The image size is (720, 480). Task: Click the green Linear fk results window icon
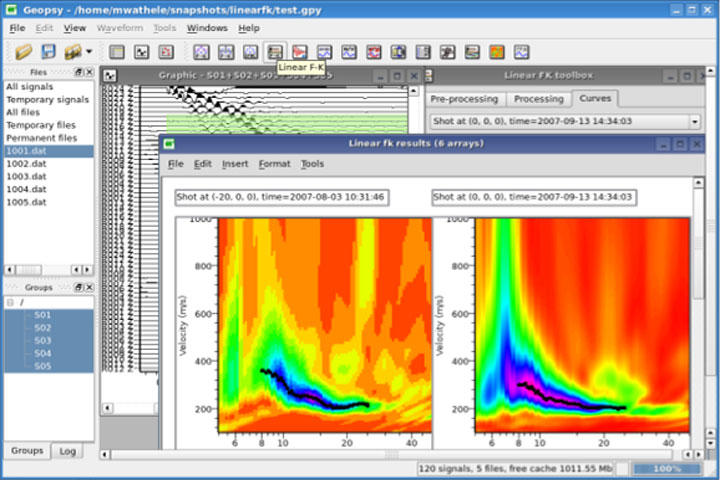[170, 144]
